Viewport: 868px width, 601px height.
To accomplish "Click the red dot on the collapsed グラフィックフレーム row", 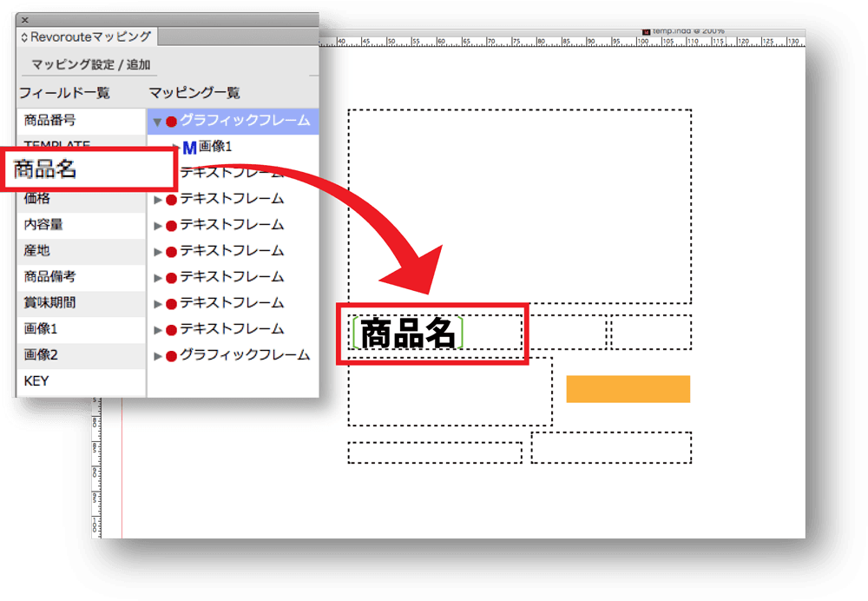I will coord(171,356).
